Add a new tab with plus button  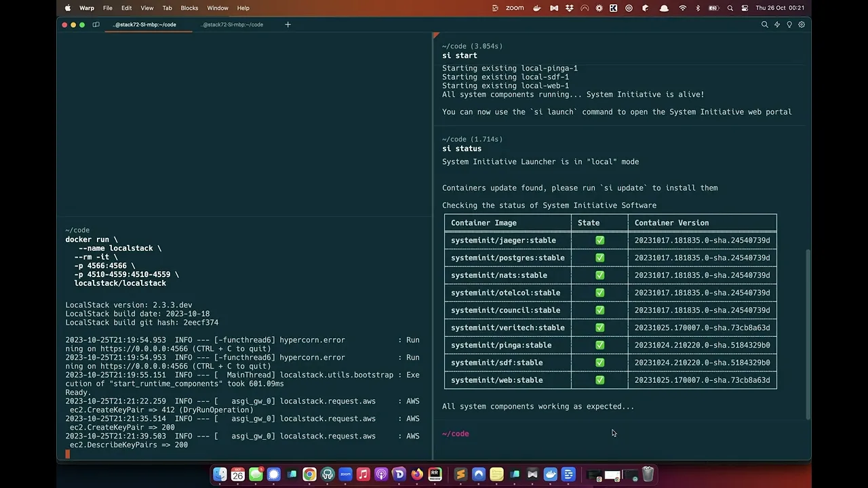coord(288,24)
